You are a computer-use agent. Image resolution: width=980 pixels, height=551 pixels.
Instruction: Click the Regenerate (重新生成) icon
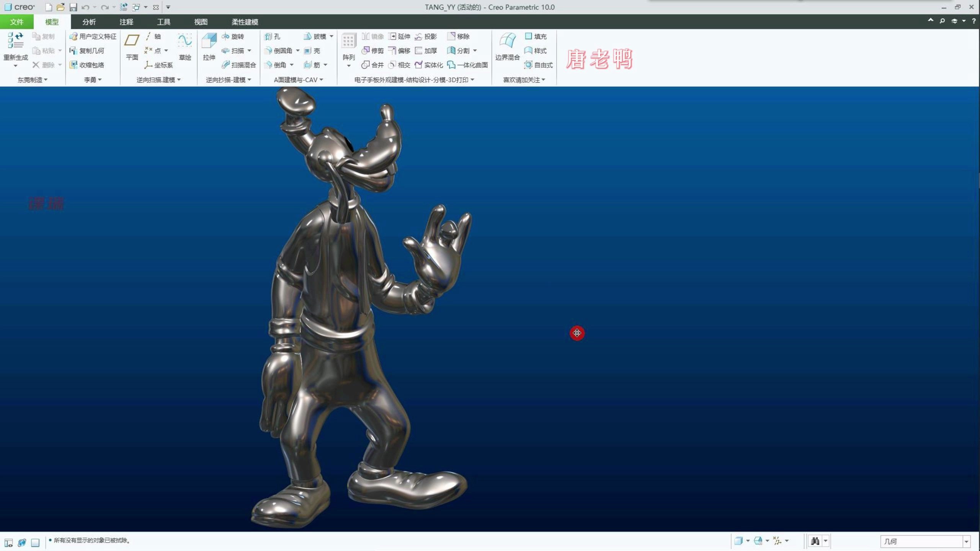16,40
